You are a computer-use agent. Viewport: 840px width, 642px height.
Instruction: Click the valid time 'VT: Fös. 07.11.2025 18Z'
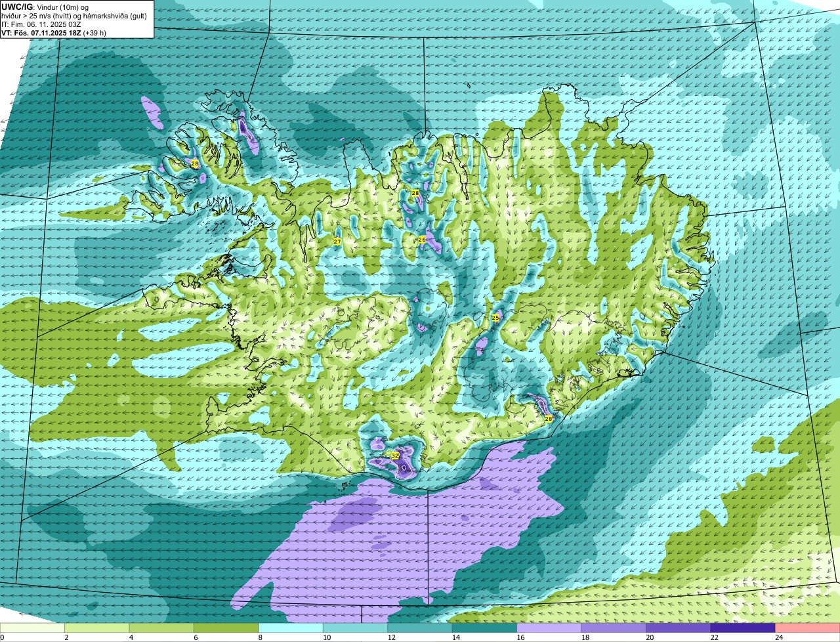(x=41, y=32)
